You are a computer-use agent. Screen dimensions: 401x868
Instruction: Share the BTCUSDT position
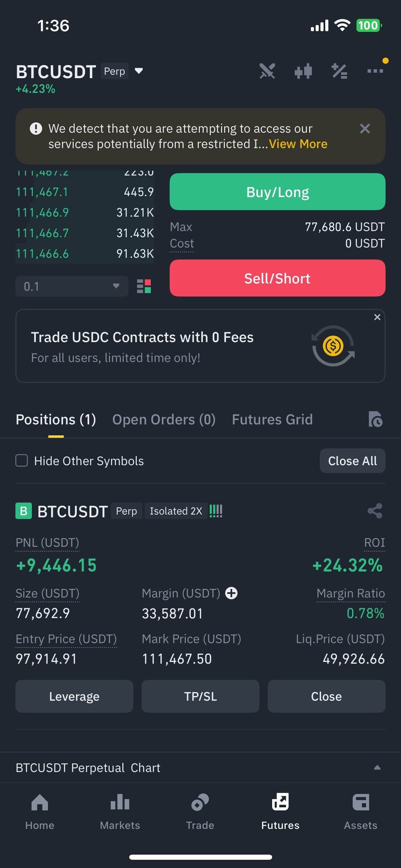(x=375, y=511)
